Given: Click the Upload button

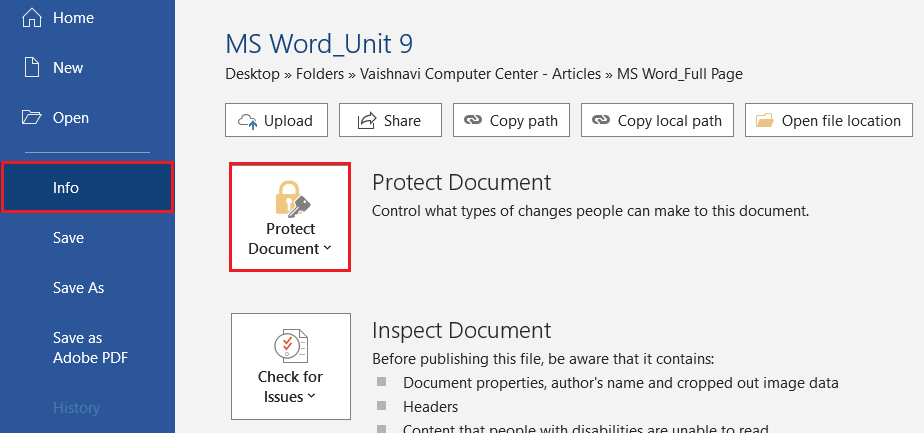Looking at the screenshot, I should click(276, 120).
